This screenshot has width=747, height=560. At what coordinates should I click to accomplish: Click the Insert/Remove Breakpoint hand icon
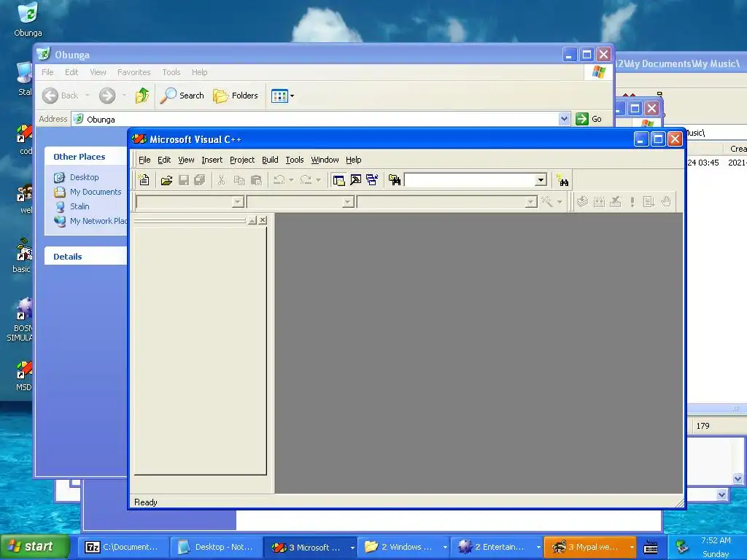(x=666, y=202)
